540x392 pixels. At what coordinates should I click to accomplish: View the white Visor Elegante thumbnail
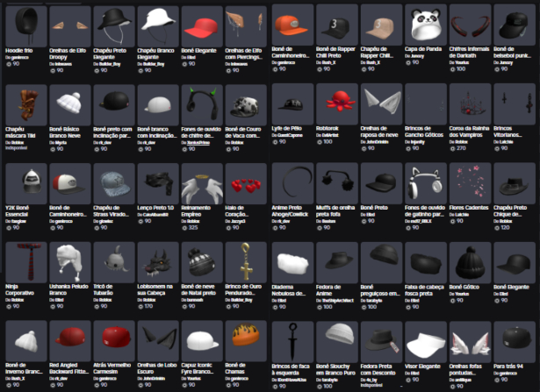tap(426, 342)
